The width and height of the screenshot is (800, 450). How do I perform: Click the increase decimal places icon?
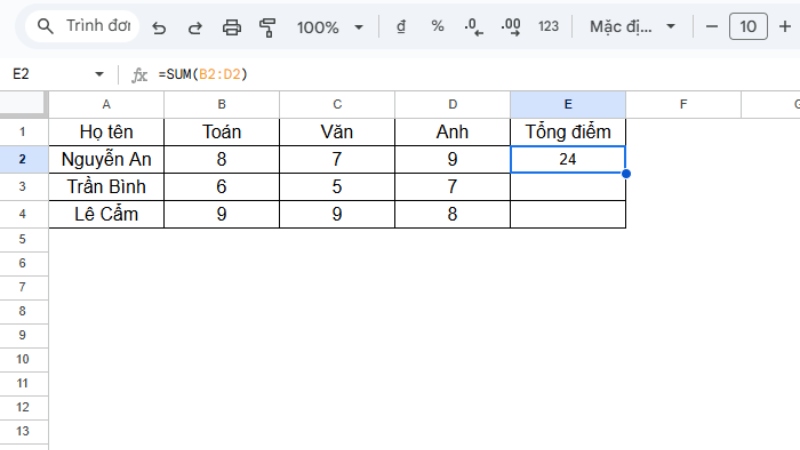pyautogui.click(x=510, y=26)
